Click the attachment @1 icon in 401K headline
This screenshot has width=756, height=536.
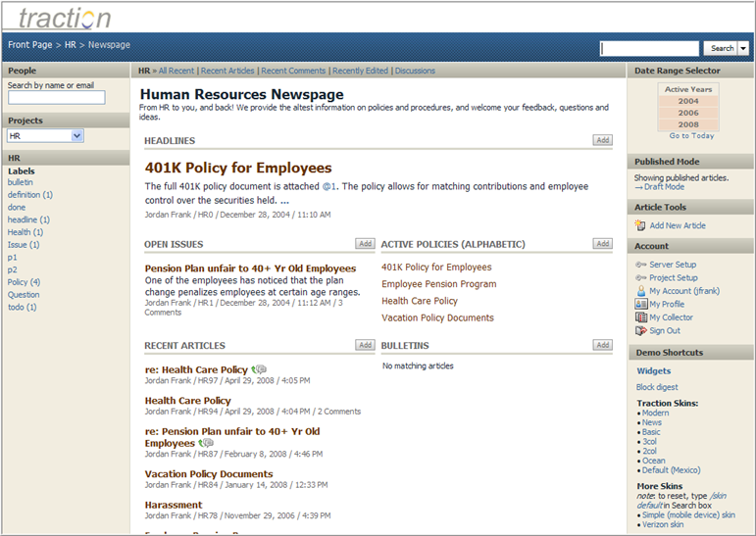click(x=329, y=186)
